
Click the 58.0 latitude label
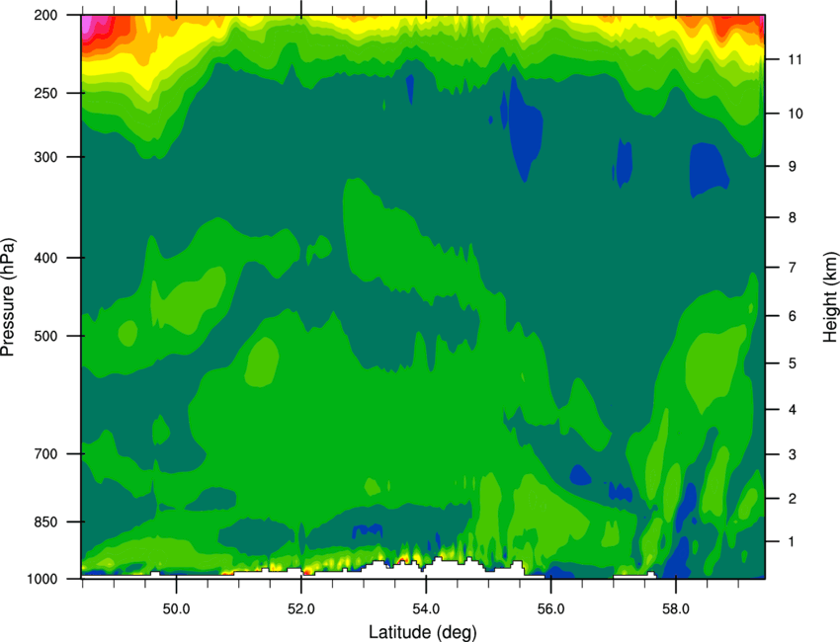pos(676,609)
